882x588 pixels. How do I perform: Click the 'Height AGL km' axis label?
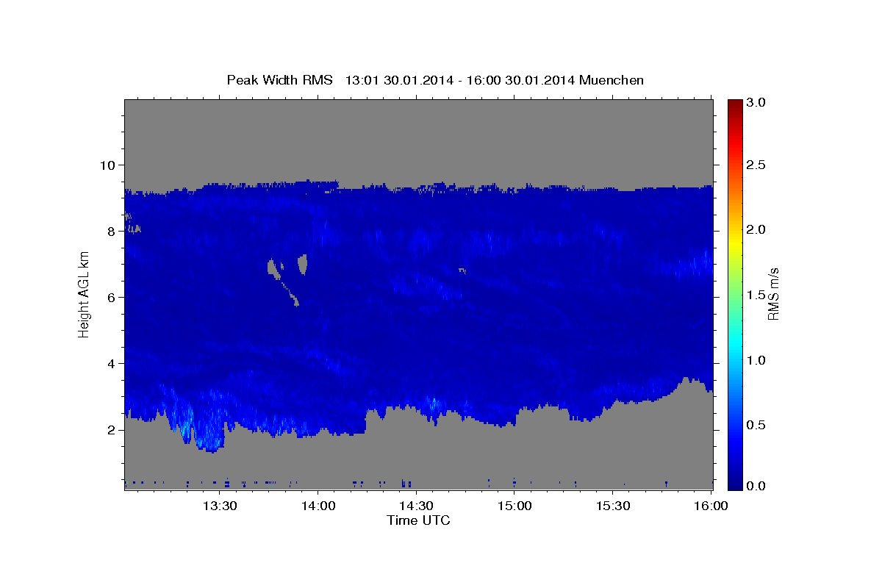click(x=84, y=294)
